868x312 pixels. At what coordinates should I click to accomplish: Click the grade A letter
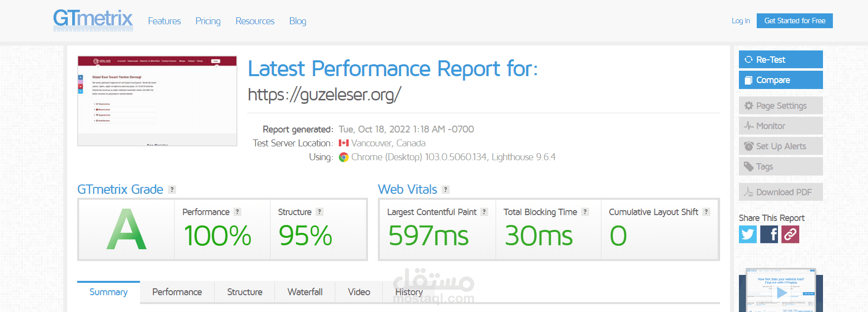tap(127, 229)
